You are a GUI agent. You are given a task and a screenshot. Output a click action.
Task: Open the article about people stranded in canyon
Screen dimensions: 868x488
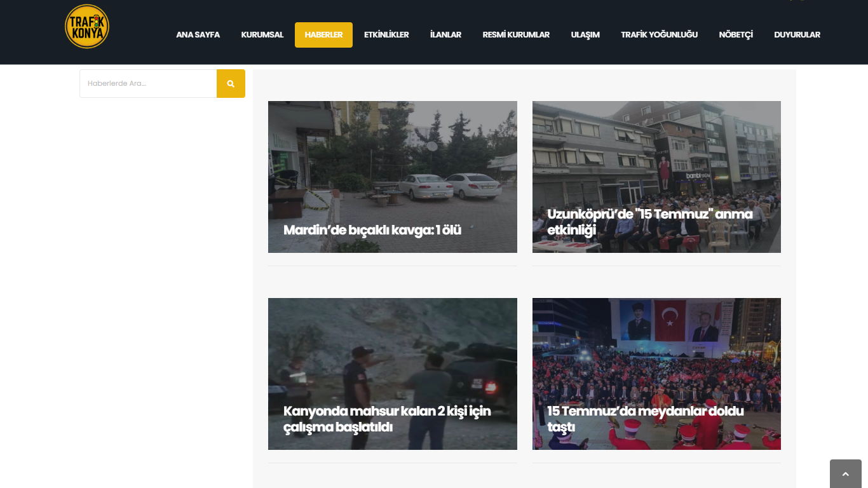388,419
